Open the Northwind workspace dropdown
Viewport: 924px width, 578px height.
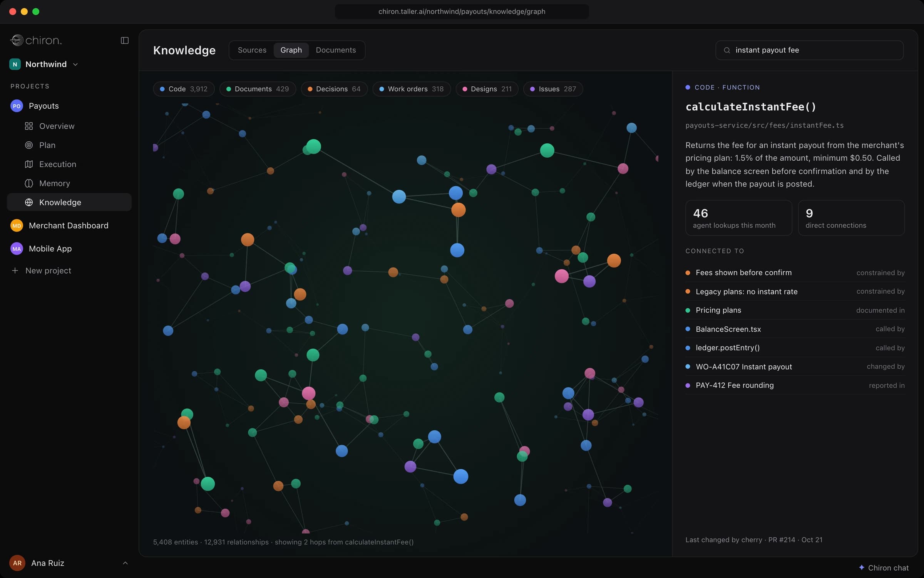(x=44, y=64)
